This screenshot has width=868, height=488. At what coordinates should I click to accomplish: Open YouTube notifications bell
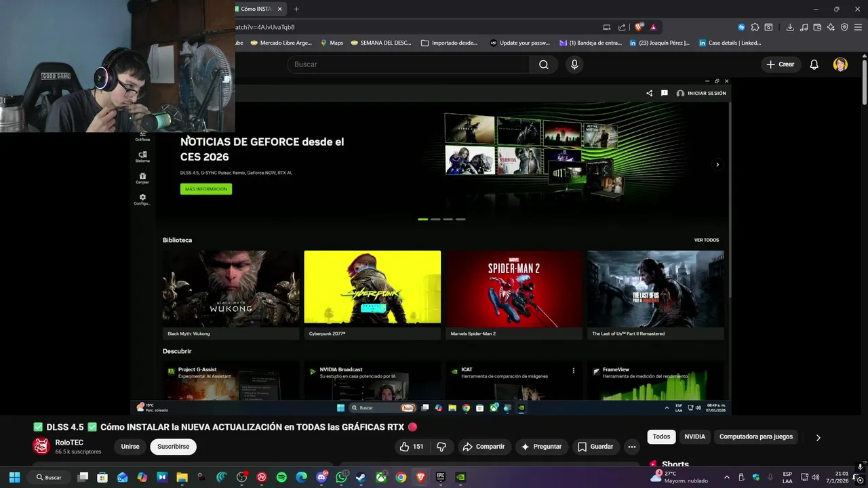coord(814,64)
